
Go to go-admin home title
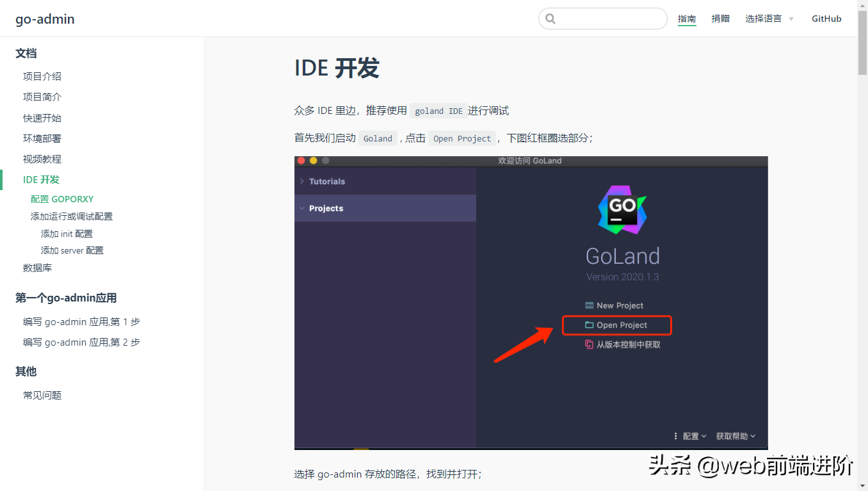click(x=45, y=19)
